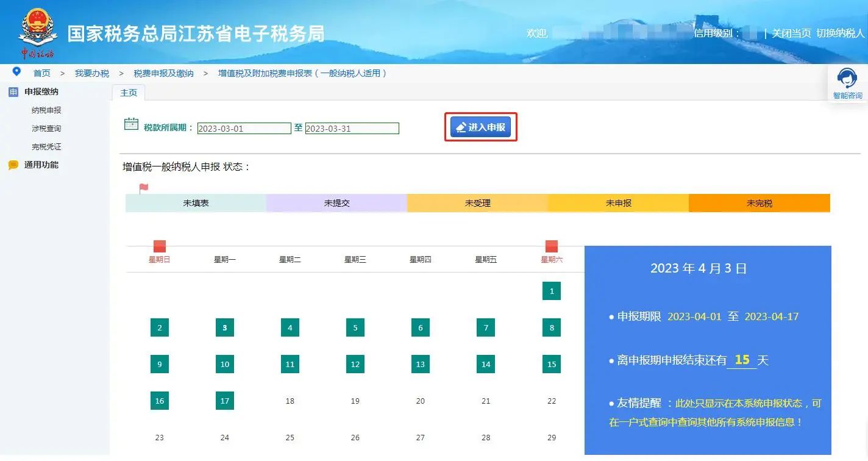Click the 星期一 column header
Viewport: 868px width, 461px height.
(225, 260)
